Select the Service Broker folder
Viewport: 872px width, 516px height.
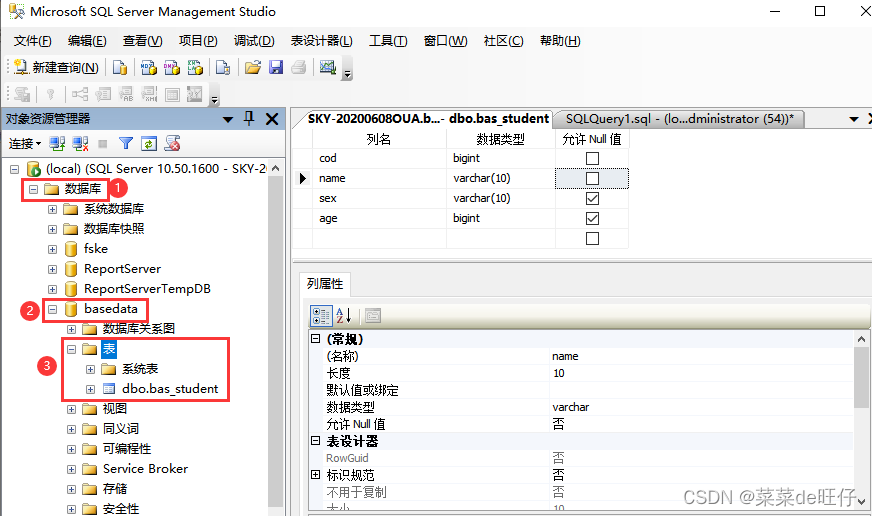click(146, 469)
